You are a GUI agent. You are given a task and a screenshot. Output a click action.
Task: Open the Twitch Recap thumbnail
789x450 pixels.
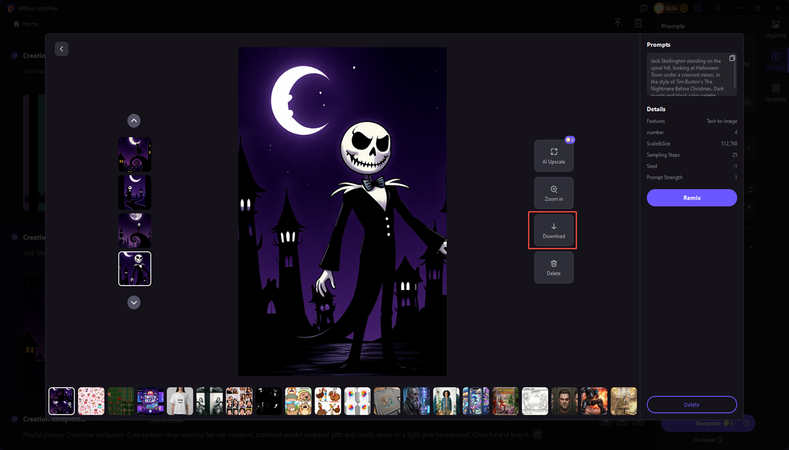150,401
